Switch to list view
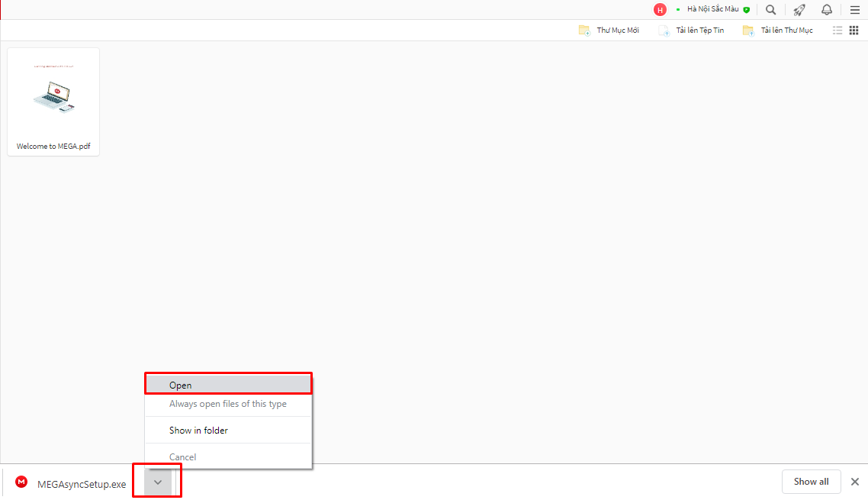868x500 pixels. click(837, 31)
